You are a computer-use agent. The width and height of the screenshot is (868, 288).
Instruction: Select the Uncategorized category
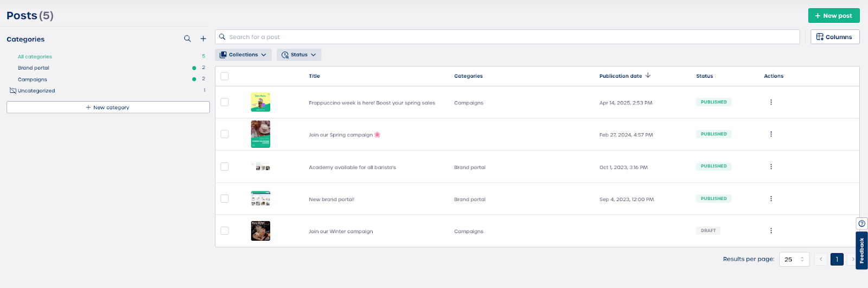[36, 91]
